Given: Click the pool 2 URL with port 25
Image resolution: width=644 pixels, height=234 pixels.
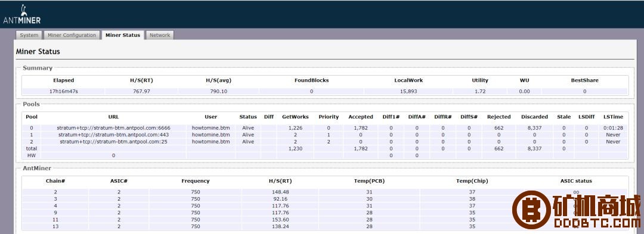Looking at the screenshot, I should [x=114, y=142].
